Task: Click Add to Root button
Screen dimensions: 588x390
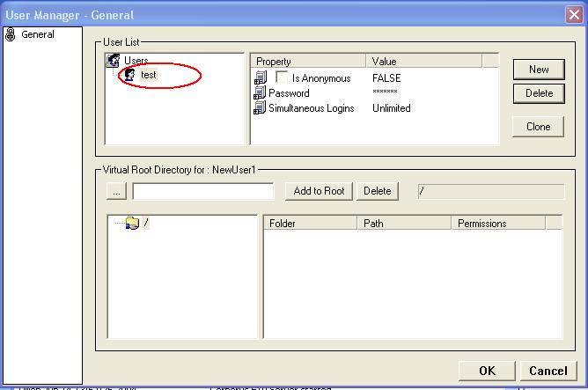Action: pos(318,191)
